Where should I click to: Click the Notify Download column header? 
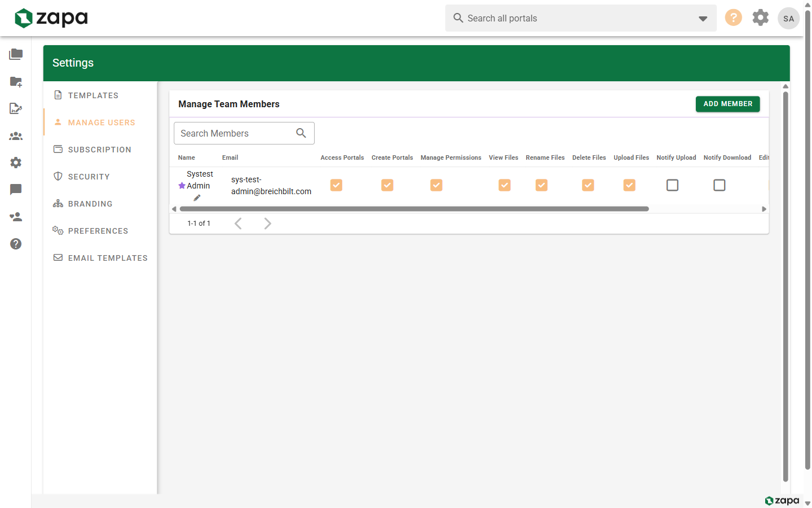click(727, 157)
